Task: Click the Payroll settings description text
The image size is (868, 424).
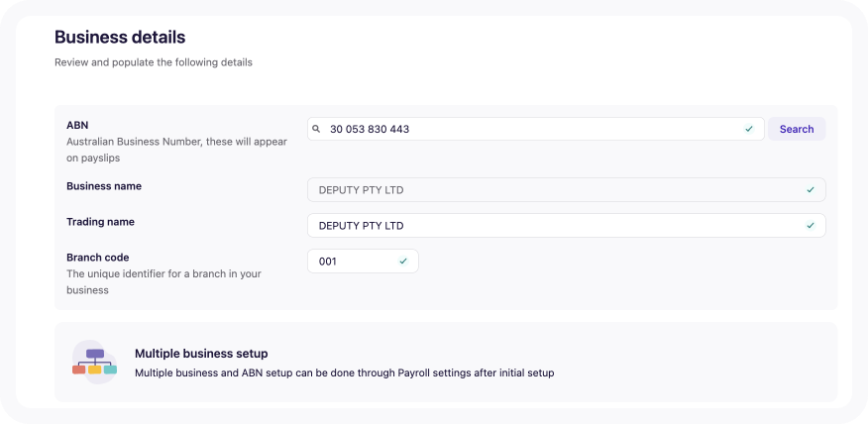Action: click(344, 373)
